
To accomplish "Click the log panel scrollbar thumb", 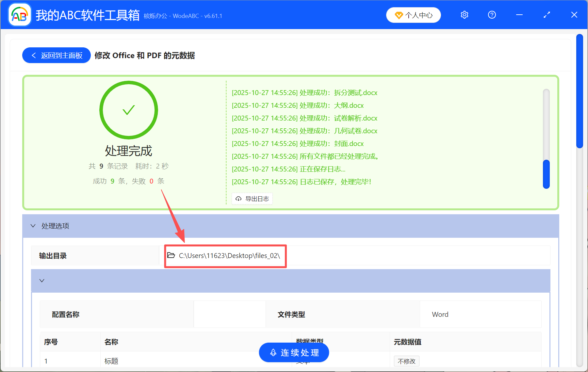I will tap(546, 174).
